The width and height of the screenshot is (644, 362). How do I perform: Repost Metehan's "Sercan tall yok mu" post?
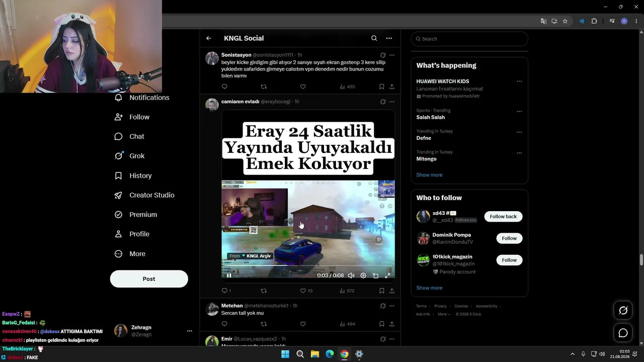pos(264,324)
